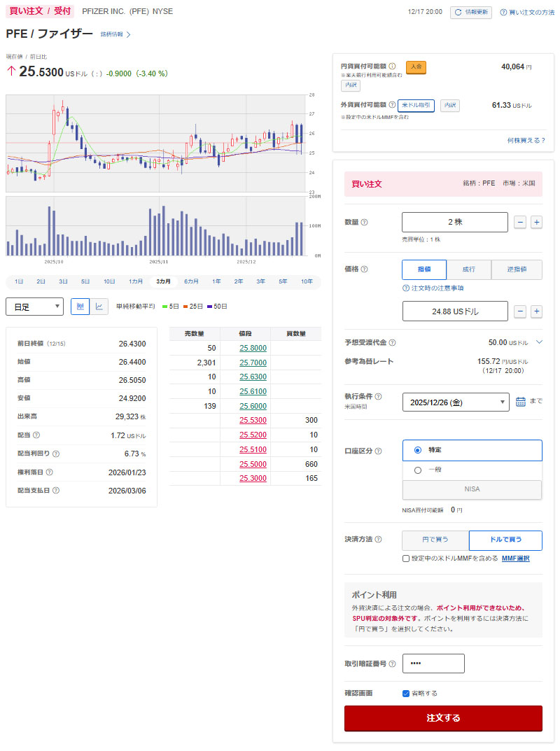The height and width of the screenshot is (751, 560).
Task: Uncheck the 省略する confirmation checkbox
Action: (406, 693)
